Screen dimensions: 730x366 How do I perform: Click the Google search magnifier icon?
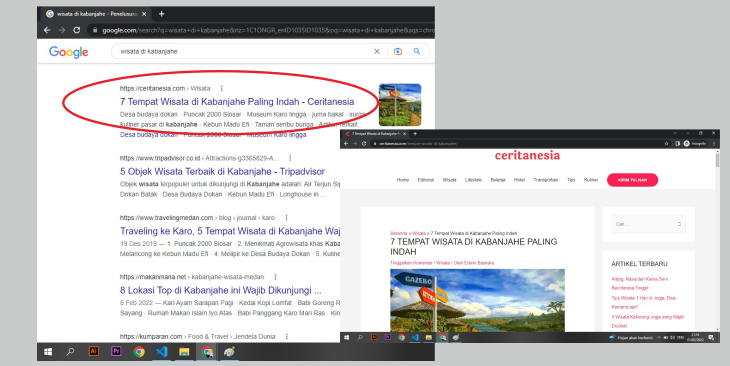(x=417, y=51)
